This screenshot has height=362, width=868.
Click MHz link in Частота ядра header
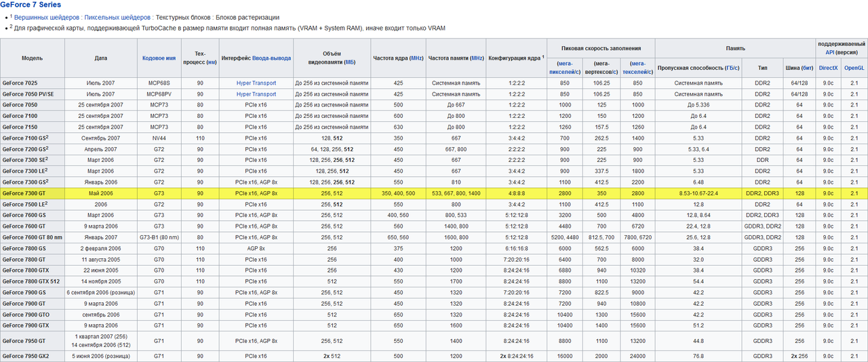(416, 58)
